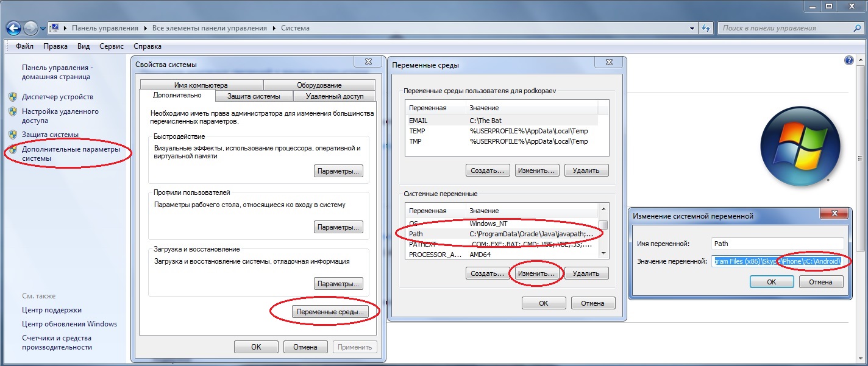The image size is (868, 366).
Task: Click the Имя переменной field
Action: 778,244
